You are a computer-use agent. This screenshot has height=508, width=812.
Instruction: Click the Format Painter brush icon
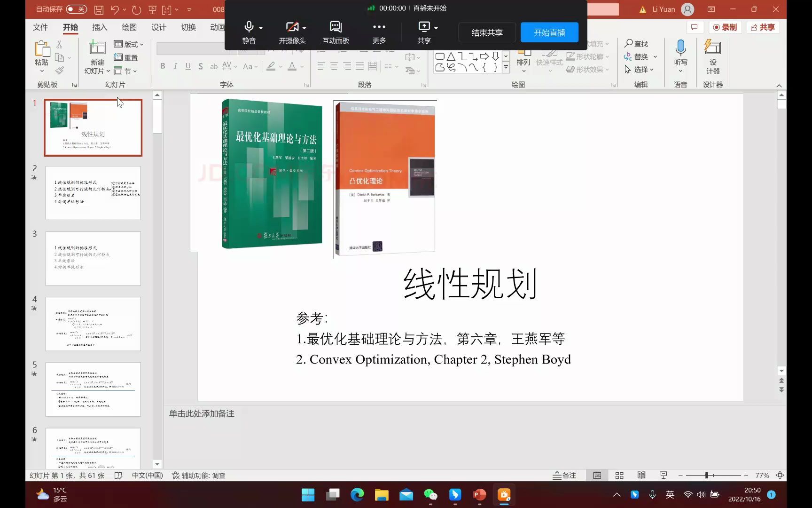(59, 71)
